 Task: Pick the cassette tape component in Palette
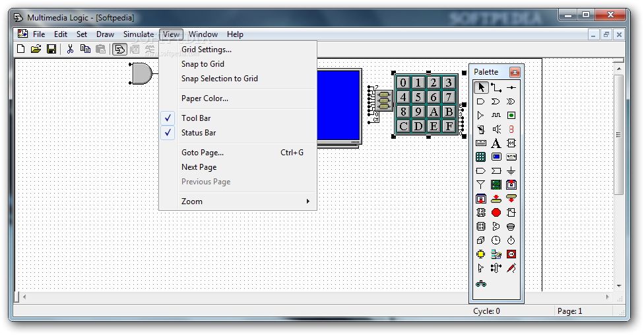point(511,157)
